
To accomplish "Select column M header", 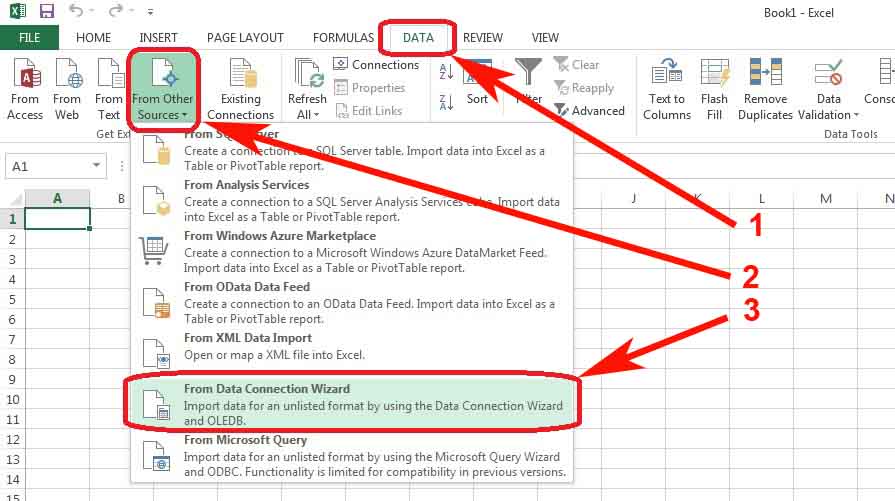I will pyautogui.click(x=825, y=199).
